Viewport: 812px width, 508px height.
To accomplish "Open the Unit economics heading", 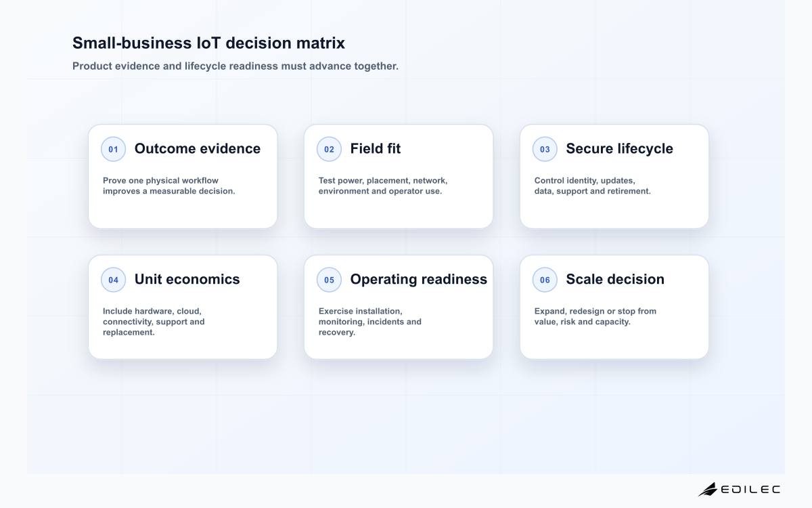I will click(187, 279).
